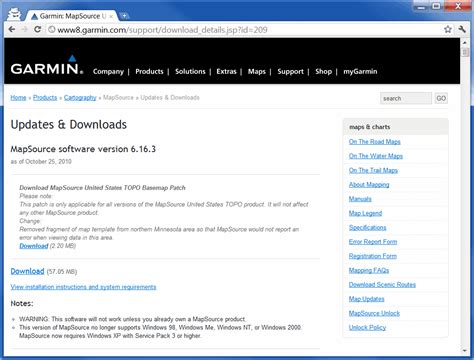Open the Shop menu
474x360 pixels.
(x=324, y=71)
